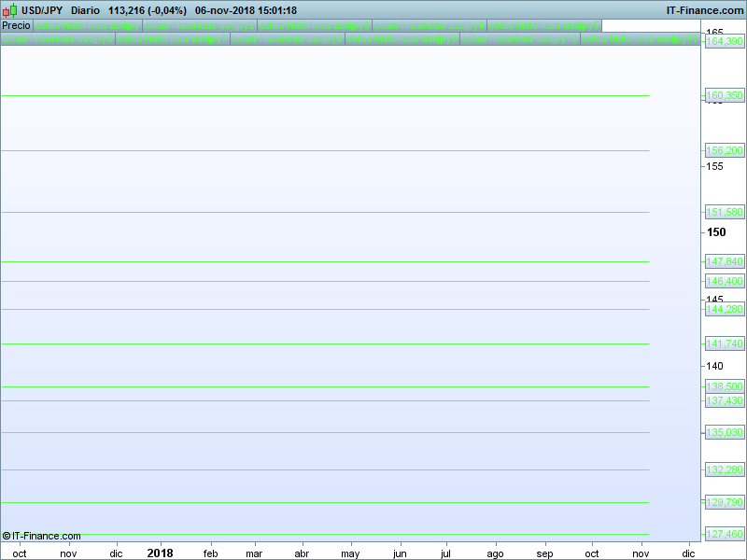Click the 127,460 price level tag

coord(725,534)
